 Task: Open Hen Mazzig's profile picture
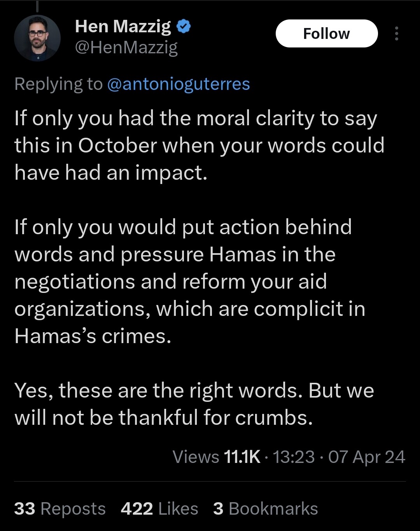(x=37, y=38)
